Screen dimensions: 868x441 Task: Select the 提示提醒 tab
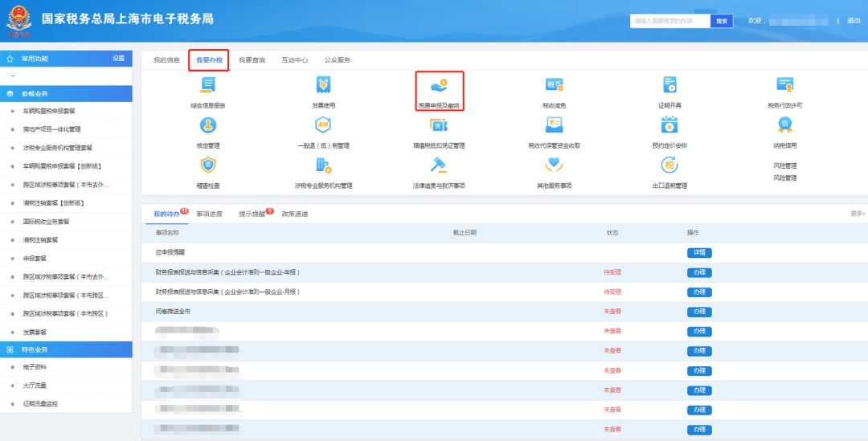252,214
